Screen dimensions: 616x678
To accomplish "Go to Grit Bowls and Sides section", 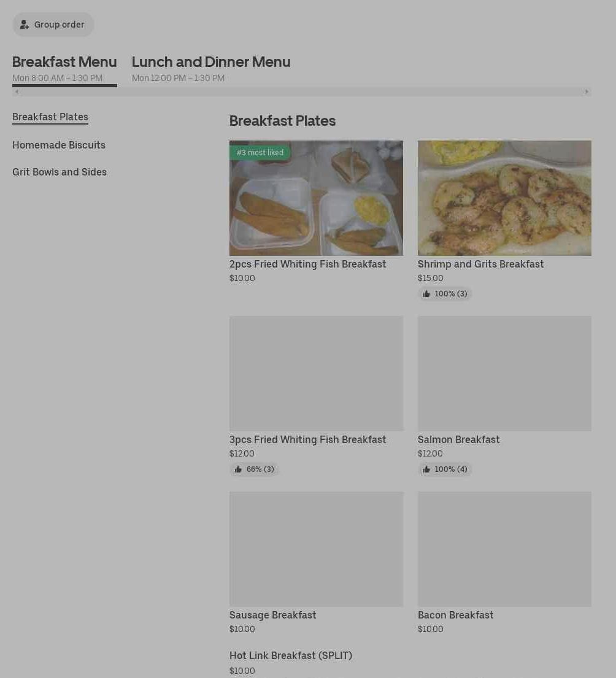I will point(60,172).
